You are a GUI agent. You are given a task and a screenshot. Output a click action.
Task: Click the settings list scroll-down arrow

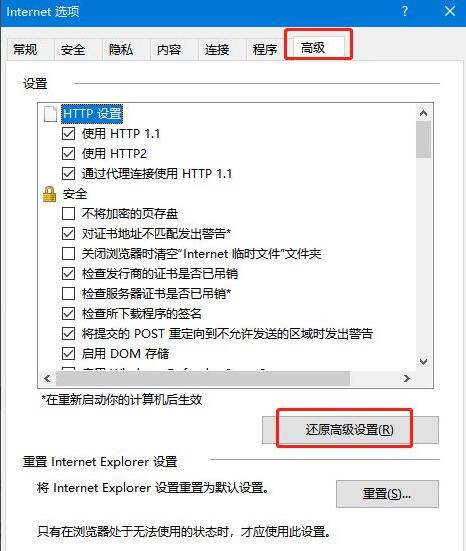tap(423, 362)
